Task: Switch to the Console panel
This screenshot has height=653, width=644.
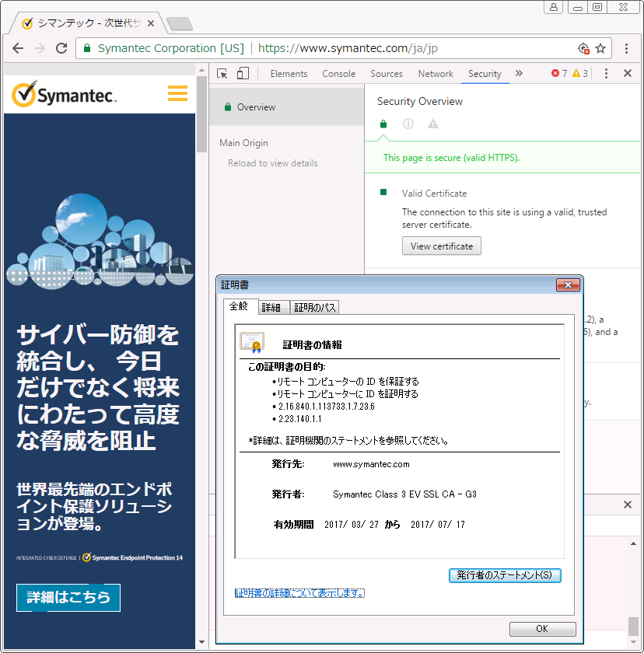Action: tap(338, 74)
